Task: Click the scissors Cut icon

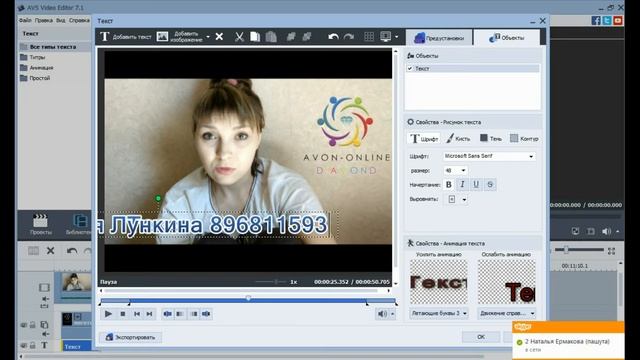Action: 239,37
